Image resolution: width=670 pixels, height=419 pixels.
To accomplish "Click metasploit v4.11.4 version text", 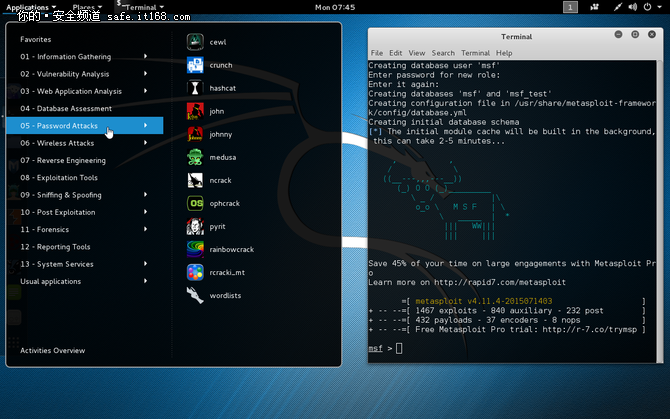I will (483, 301).
